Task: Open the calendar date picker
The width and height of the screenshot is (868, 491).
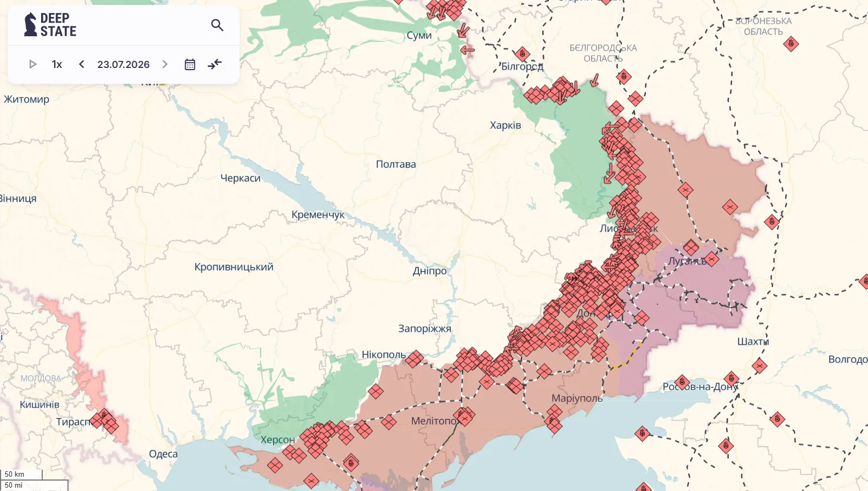Action: tap(190, 64)
